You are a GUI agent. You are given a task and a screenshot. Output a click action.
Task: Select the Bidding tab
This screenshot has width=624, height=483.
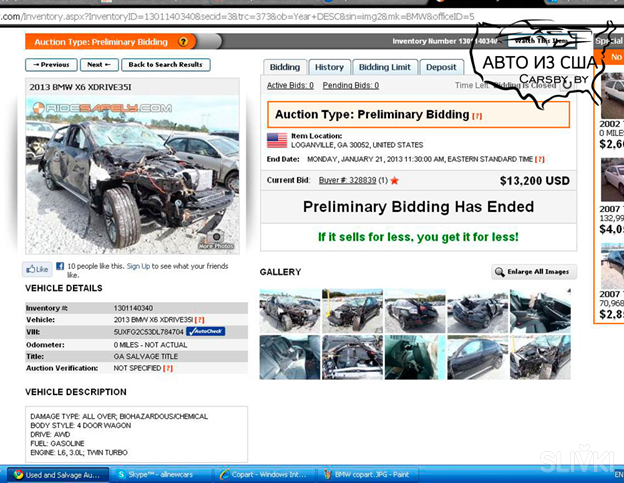tap(284, 67)
